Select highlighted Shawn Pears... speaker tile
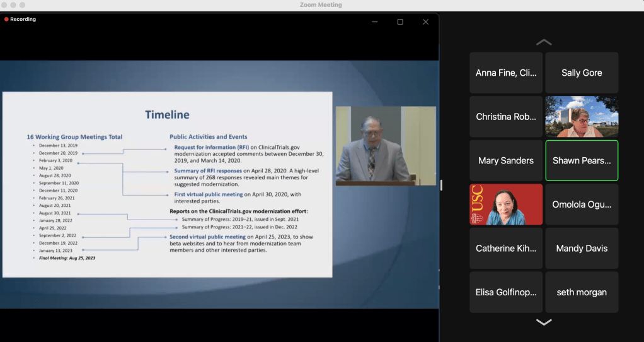 582,160
